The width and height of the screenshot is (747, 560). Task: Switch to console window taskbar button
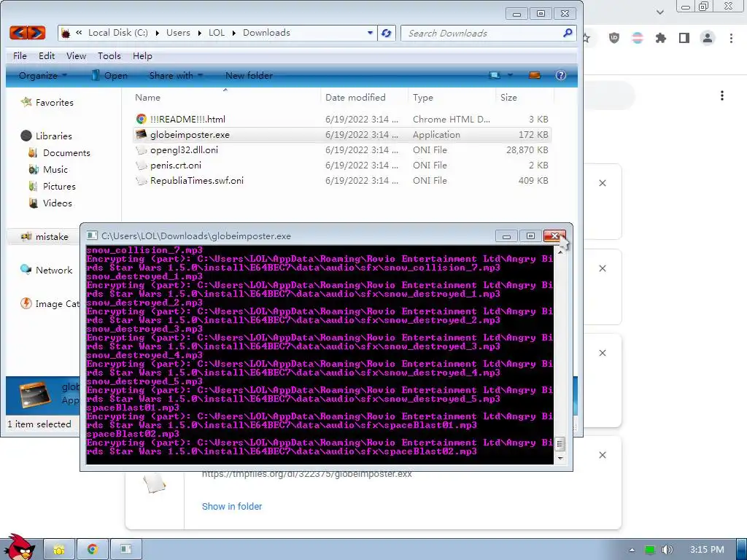point(125,550)
